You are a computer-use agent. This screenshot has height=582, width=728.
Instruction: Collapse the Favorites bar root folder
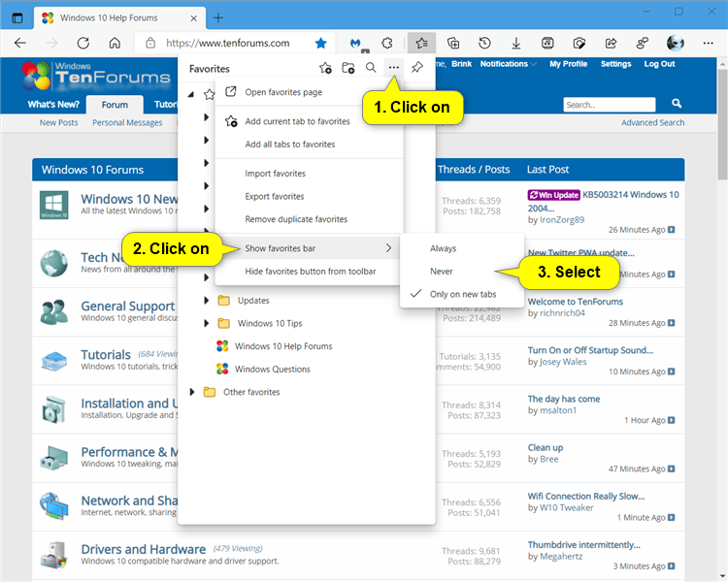(191, 95)
